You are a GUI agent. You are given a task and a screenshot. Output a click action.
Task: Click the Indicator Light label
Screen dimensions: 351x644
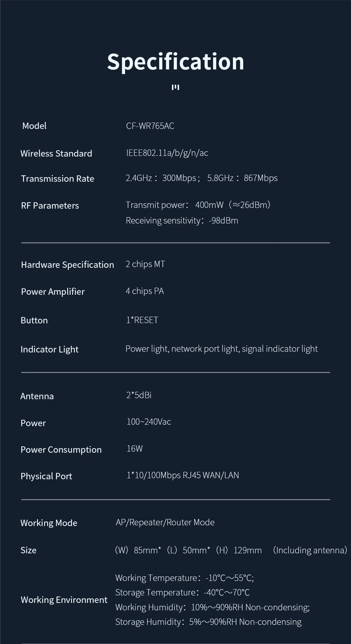49,349
